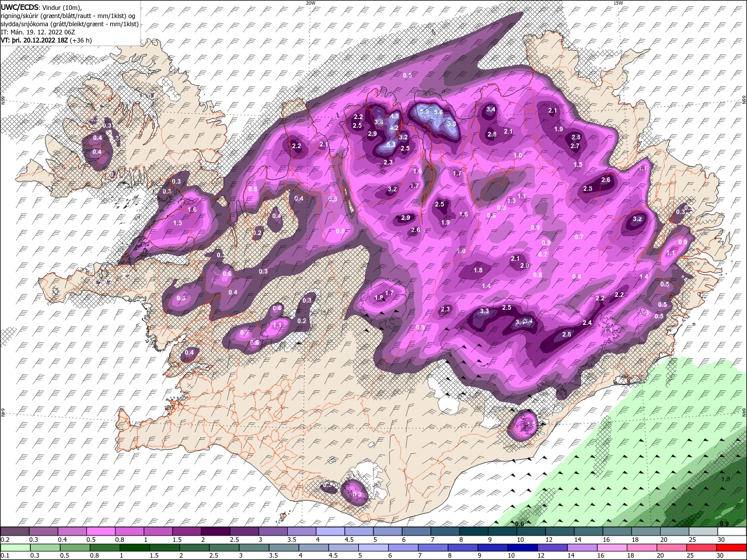
Task: Click the light lavender swatch labeled 4 in top row
Action: [330, 531]
